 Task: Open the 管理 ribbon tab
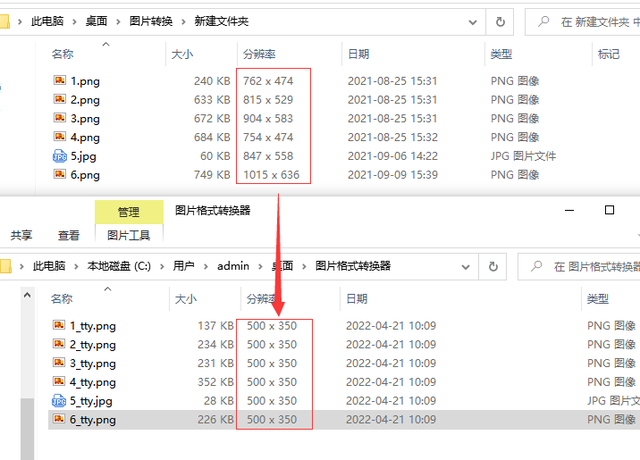pyautogui.click(x=129, y=212)
